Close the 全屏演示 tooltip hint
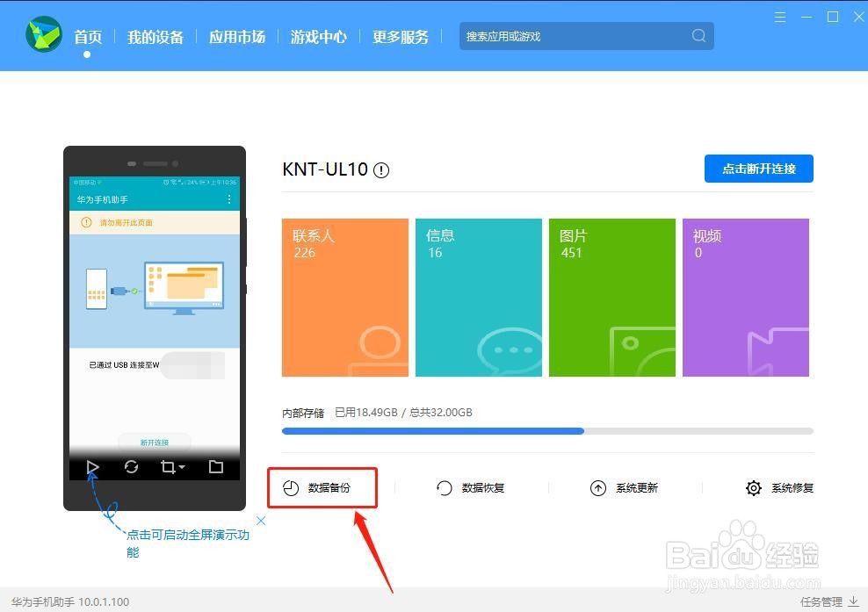The image size is (868, 612). tap(261, 521)
